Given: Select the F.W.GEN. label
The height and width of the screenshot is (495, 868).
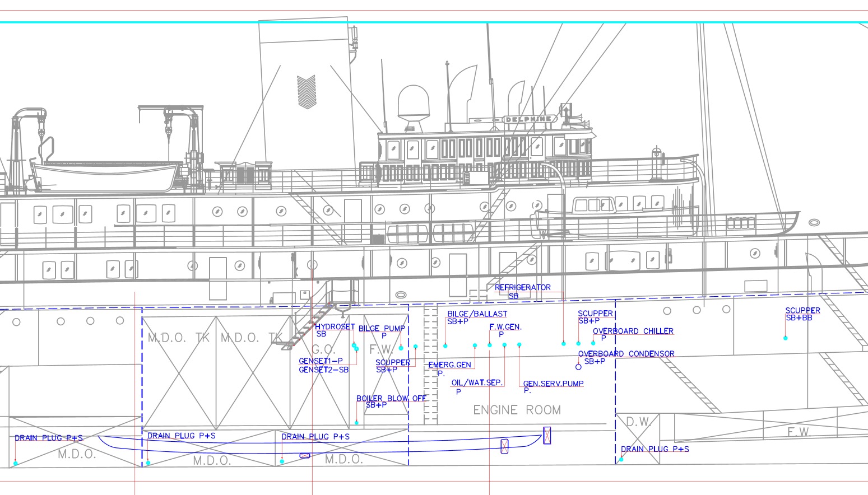Looking at the screenshot, I should coord(505,327).
